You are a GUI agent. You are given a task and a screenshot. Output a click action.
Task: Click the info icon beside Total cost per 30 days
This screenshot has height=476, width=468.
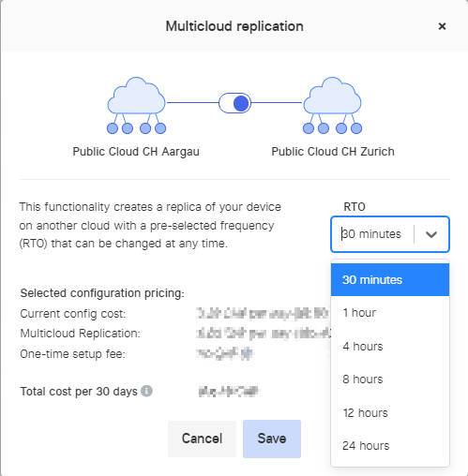point(146,391)
